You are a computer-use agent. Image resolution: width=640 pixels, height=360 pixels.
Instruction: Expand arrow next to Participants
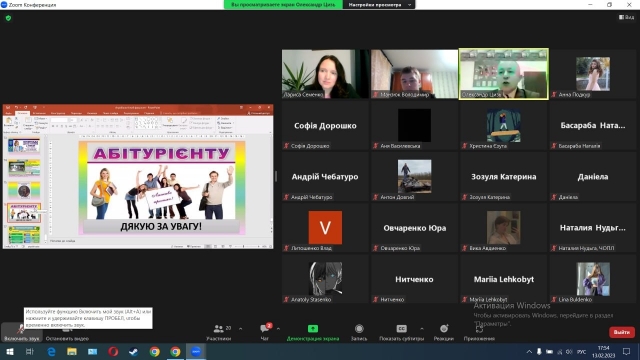point(240,329)
